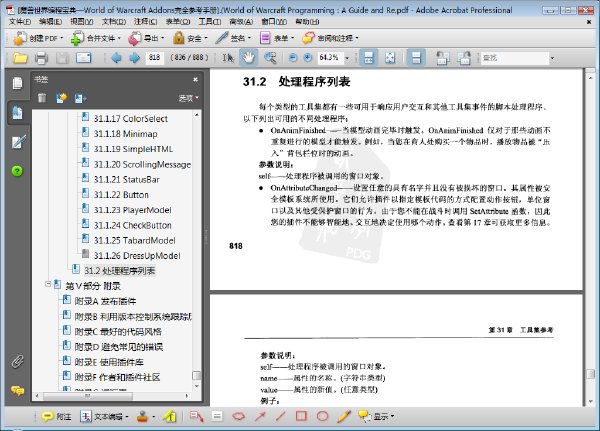
Task: Toggle fit one full page view
Action: (x=390, y=58)
